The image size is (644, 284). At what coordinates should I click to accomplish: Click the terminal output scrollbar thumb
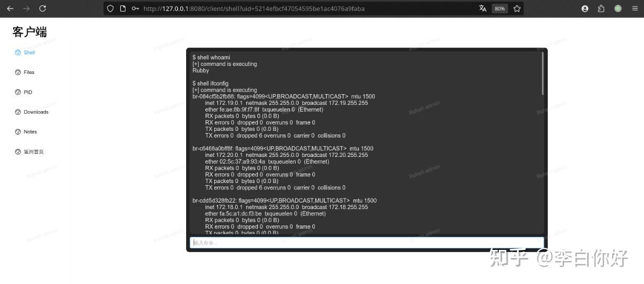542,73
